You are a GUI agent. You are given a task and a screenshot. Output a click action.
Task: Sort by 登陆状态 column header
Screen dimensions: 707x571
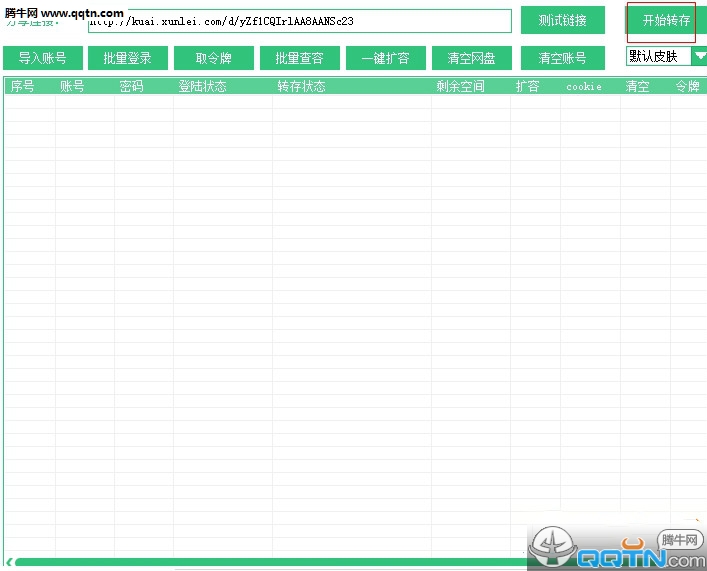click(x=202, y=86)
